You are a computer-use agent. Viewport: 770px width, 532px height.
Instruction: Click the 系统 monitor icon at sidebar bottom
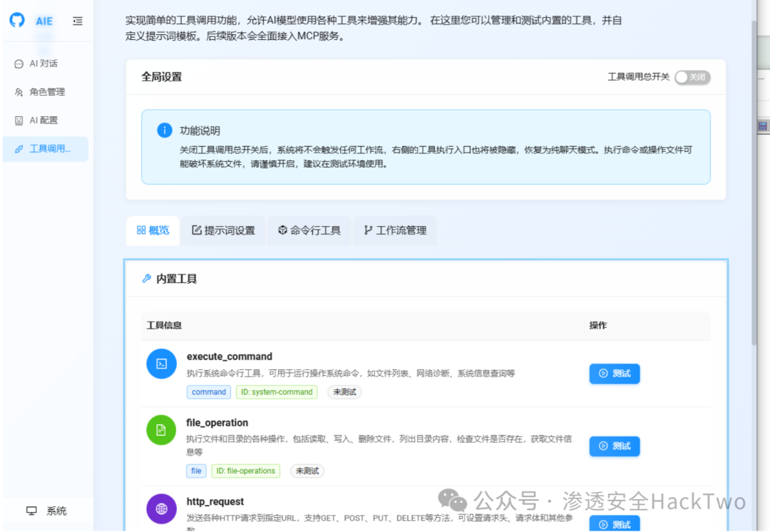tap(31, 511)
